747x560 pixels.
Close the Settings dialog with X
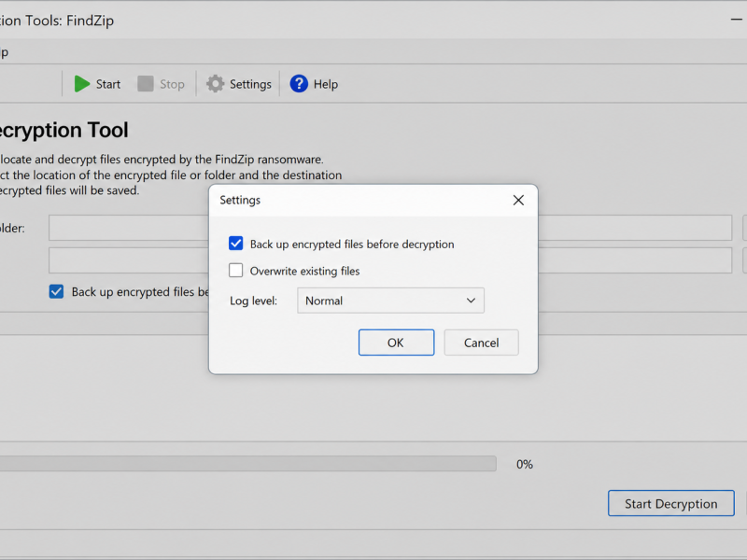(x=518, y=200)
